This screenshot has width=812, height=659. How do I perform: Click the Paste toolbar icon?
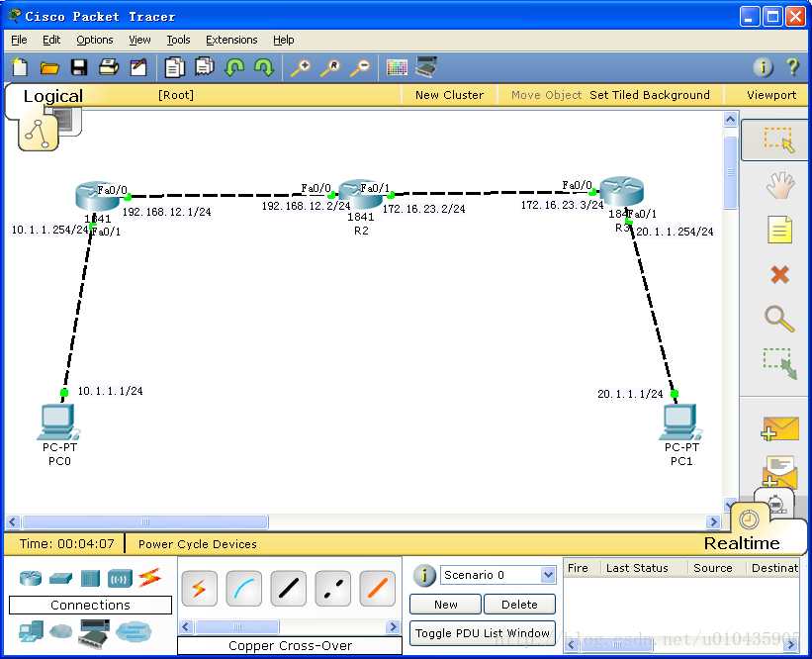tap(205, 66)
